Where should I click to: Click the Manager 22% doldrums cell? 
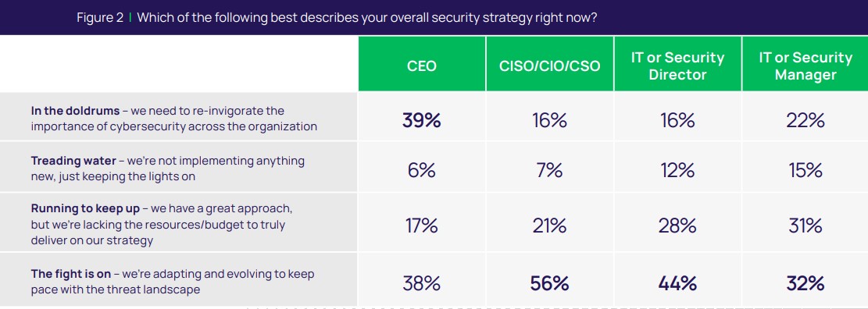coord(805,120)
